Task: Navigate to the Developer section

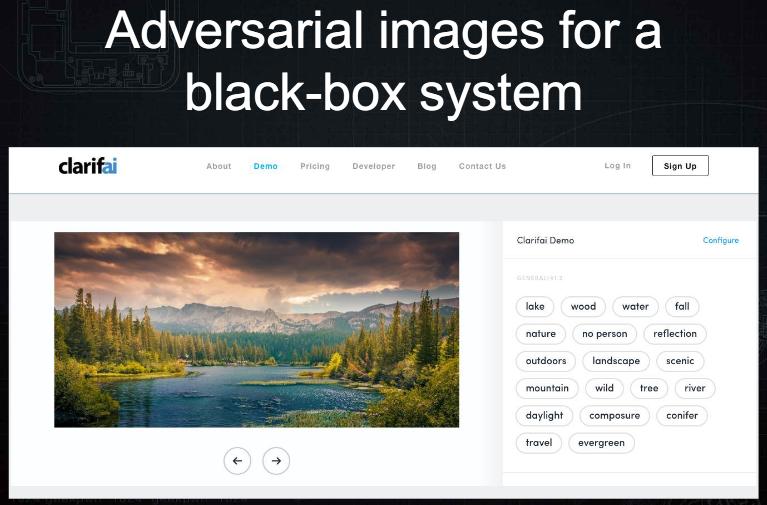Action: [x=373, y=166]
